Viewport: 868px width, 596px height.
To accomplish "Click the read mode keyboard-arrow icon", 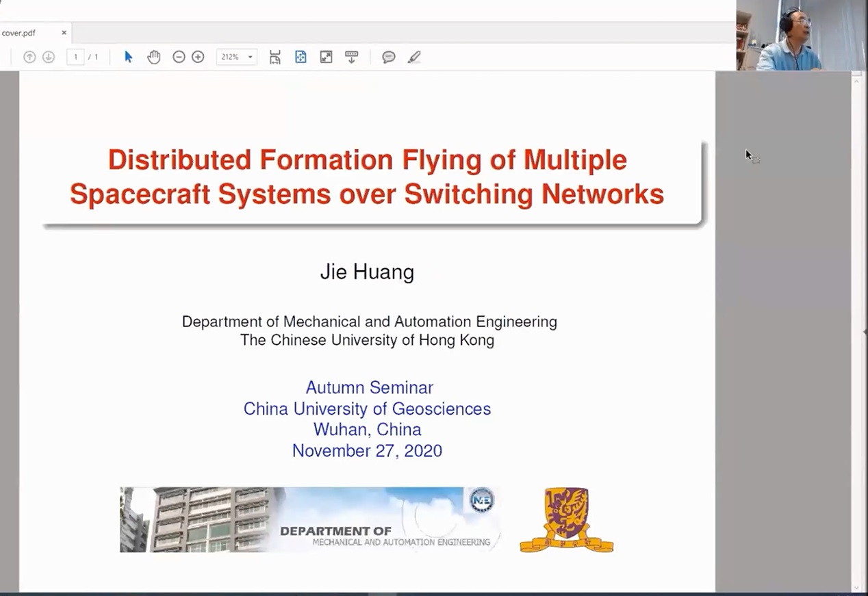I will click(x=351, y=57).
